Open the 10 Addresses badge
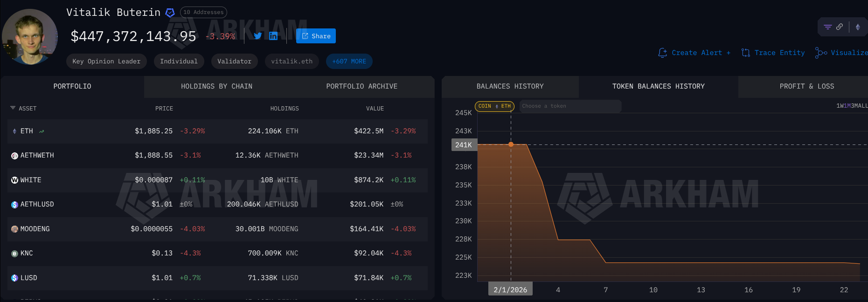 coord(203,12)
